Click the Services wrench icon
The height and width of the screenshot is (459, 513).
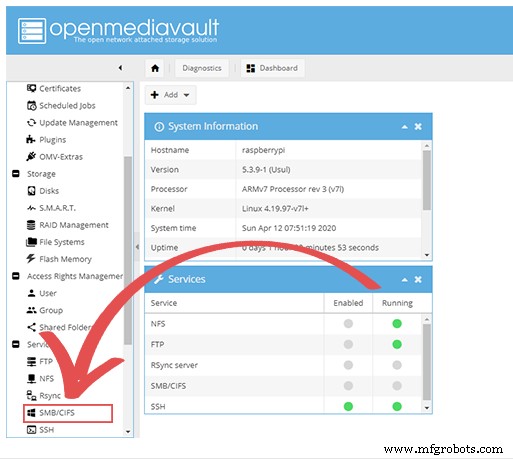click(159, 279)
